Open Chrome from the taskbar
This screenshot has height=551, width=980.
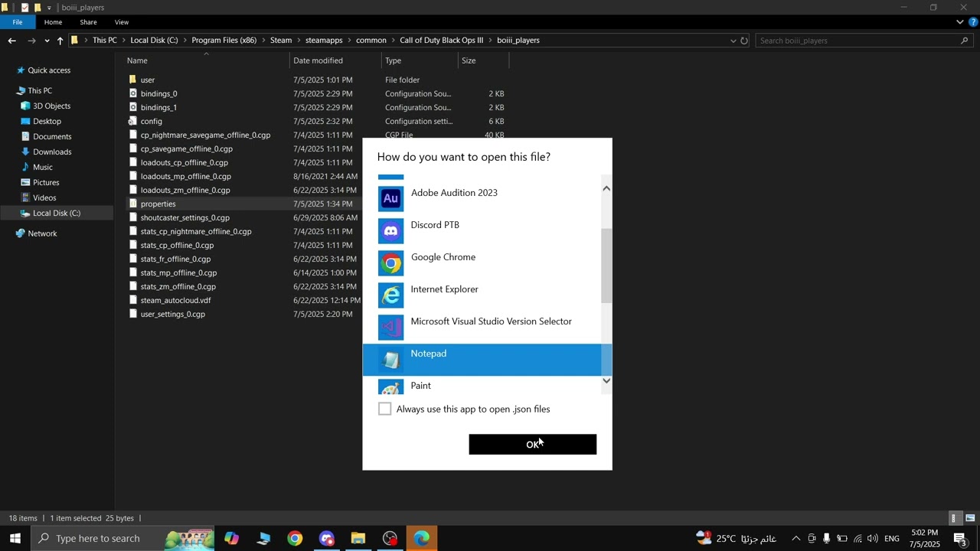click(x=295, y=539)
